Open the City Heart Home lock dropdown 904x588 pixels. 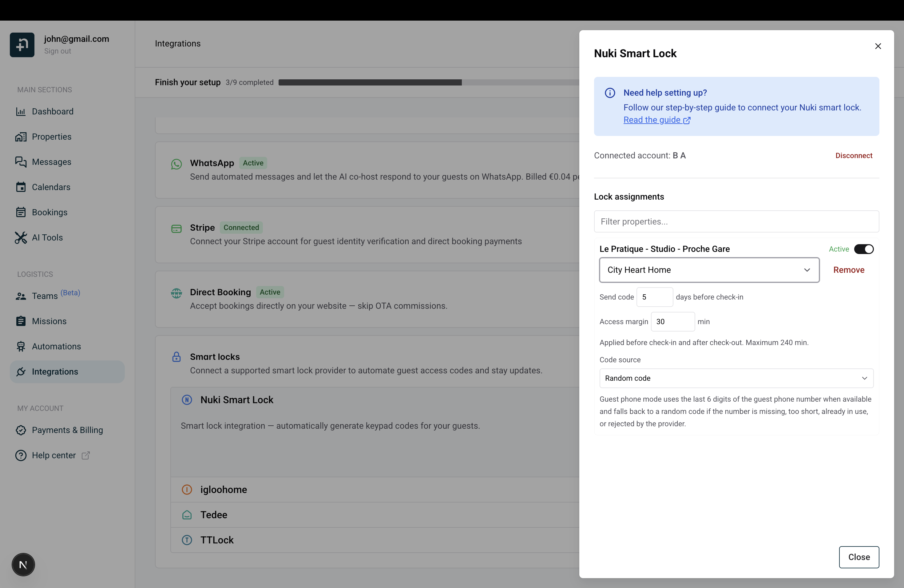point(709,270)
